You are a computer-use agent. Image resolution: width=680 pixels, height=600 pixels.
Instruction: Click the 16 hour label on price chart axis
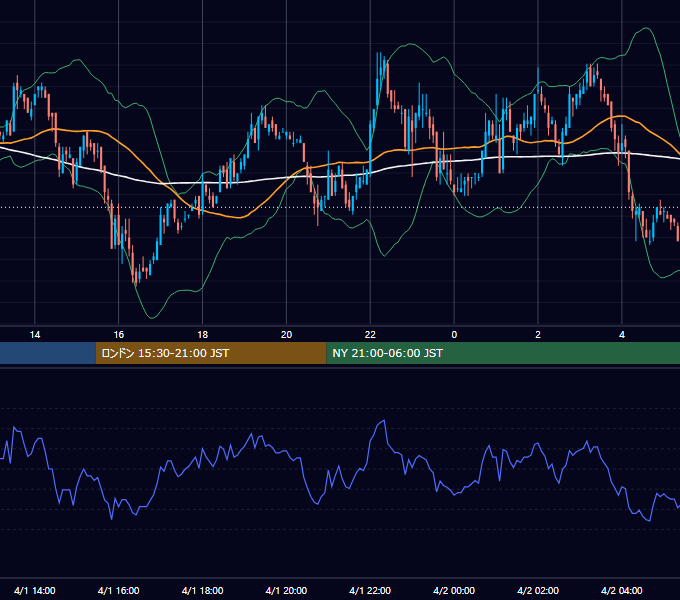(x=118, y=335)
